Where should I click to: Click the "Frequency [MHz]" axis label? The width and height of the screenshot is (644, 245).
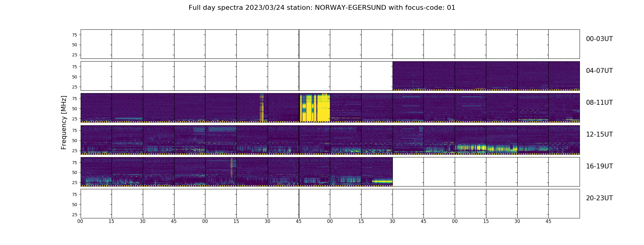click(64, 123)
